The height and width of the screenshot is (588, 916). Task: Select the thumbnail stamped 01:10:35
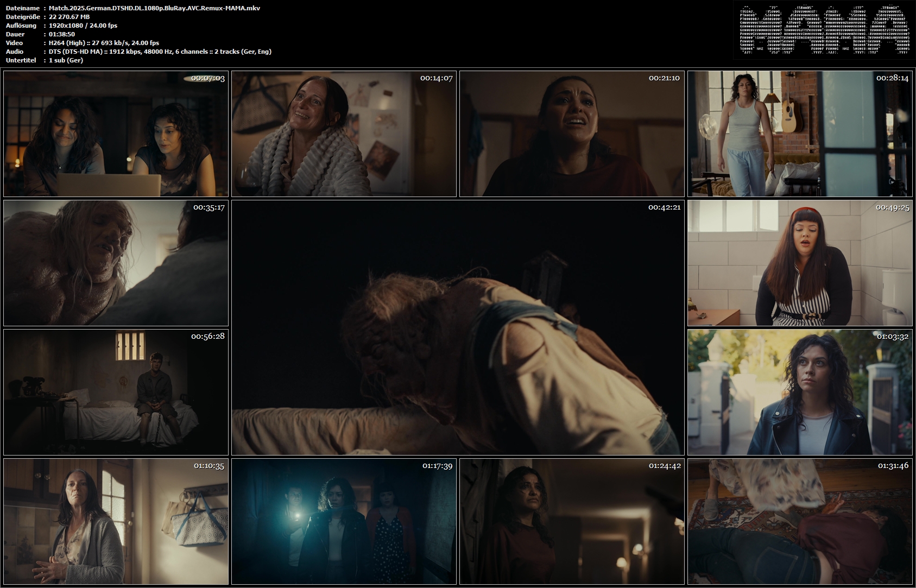click(x=116, y=521)
